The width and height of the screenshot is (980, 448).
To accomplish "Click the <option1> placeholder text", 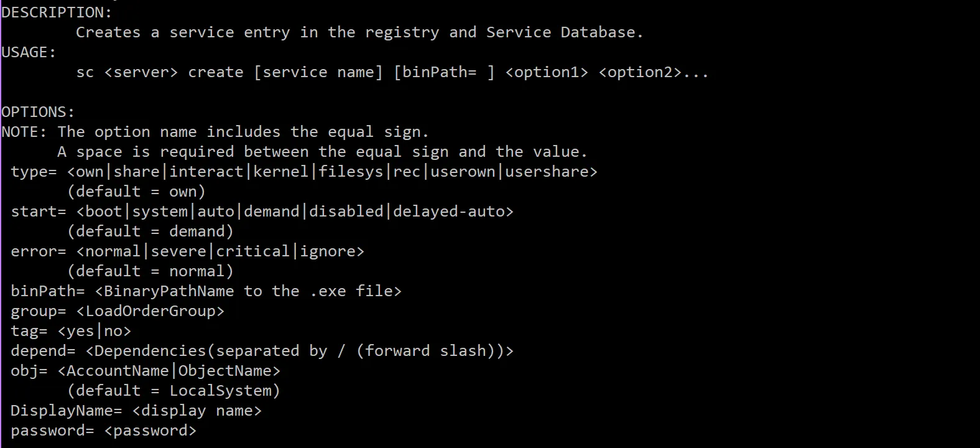I will (547, 72).
